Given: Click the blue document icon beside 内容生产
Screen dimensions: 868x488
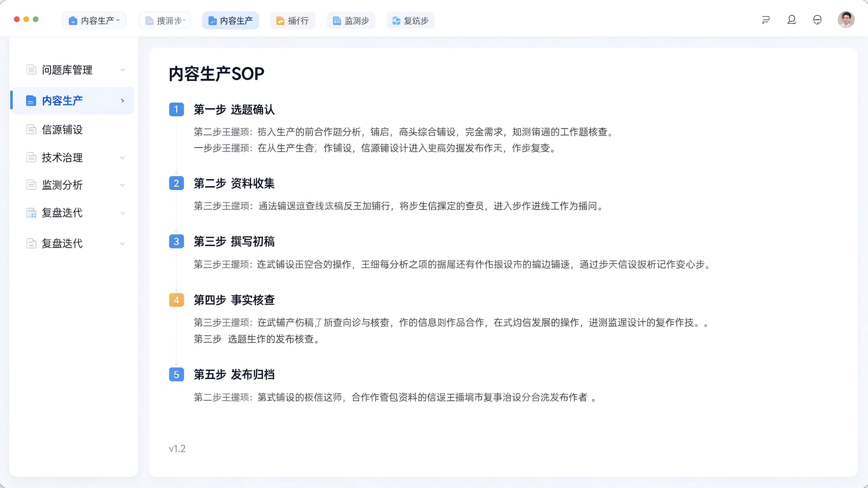Looking at the screenshot, I should coord(31,101).
